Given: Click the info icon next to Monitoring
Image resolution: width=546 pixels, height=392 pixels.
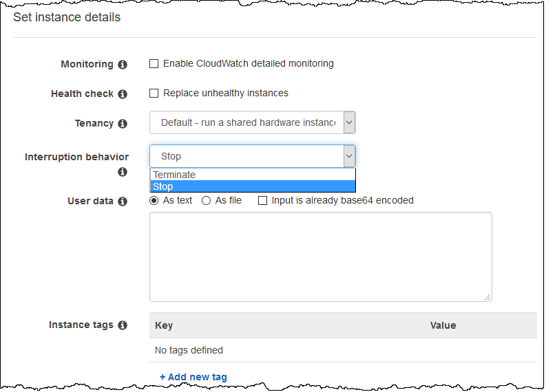Looking at the screenshot, I should [x=123, y=65].
